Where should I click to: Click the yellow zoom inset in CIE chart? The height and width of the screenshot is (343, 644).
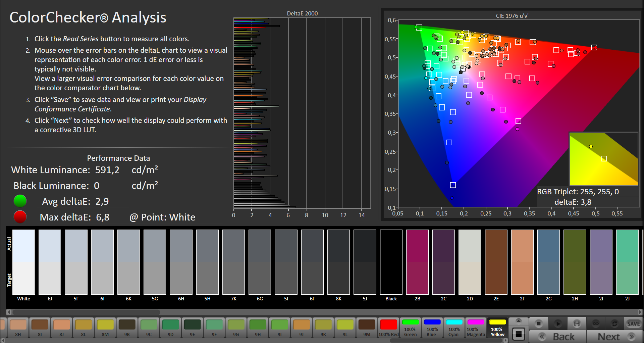(604, 159)
